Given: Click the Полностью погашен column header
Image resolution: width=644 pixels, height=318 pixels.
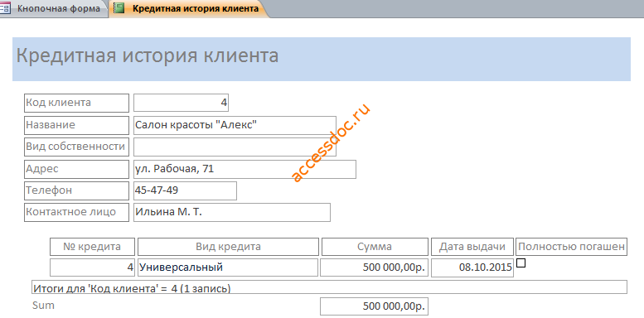Looking at the screenshot, I should [x=571, y=247].
